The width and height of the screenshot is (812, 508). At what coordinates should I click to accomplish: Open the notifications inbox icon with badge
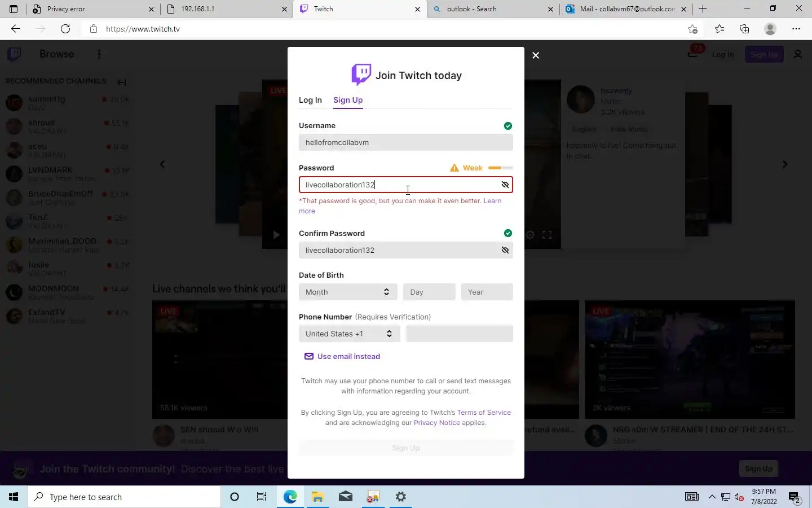694,53
